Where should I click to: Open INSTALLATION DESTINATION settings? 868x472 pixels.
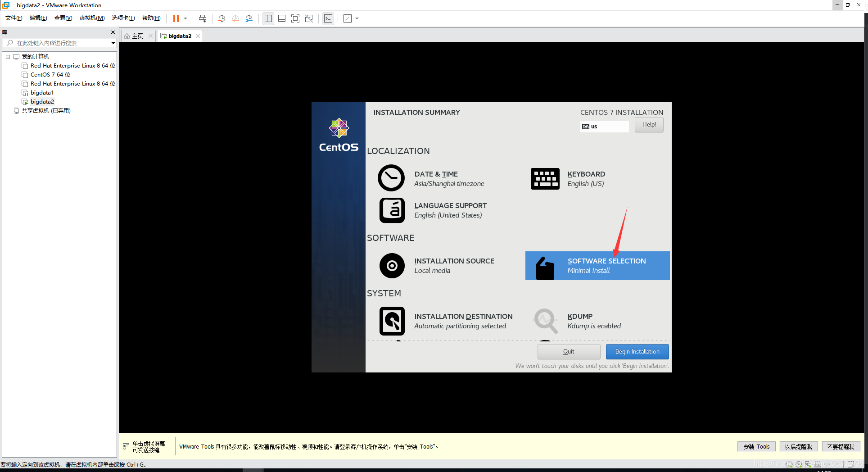coord(463,321)
